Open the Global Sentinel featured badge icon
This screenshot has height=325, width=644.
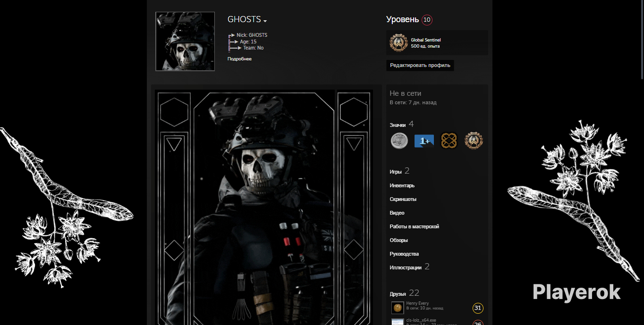(x=398, y=43)
